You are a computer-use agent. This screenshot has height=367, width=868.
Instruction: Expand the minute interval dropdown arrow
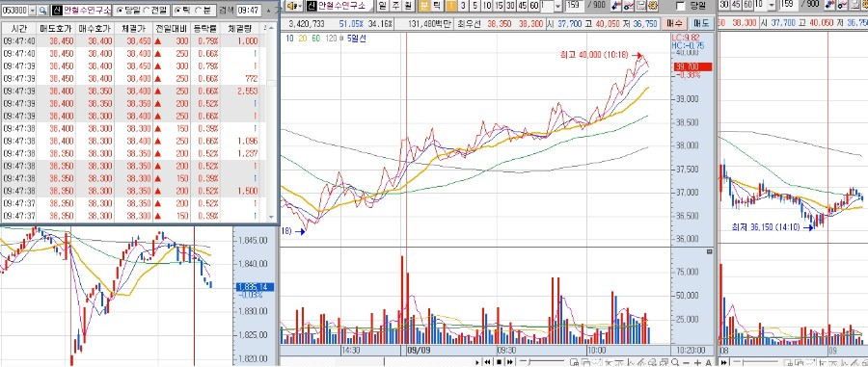(557, 6)
